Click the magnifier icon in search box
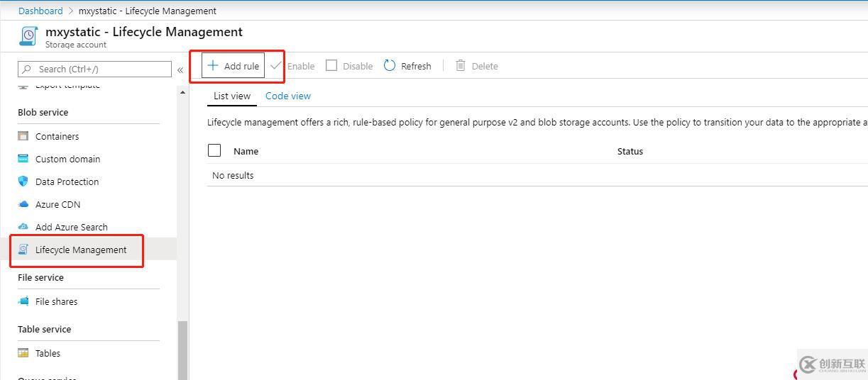Screen dimensions: 868x380 pyautogui.click(x=27, y=69)
